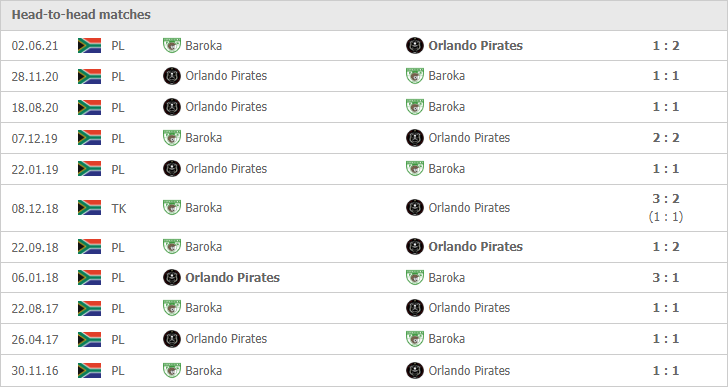Open Baroka team link in 22.01.19 row

pyautogui.click(x=446, y=168)
